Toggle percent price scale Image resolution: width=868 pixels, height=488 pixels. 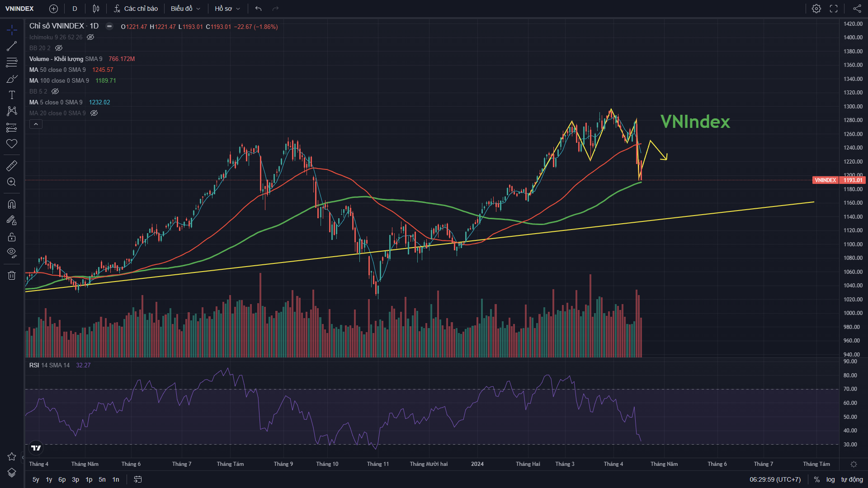pos(816,479)
